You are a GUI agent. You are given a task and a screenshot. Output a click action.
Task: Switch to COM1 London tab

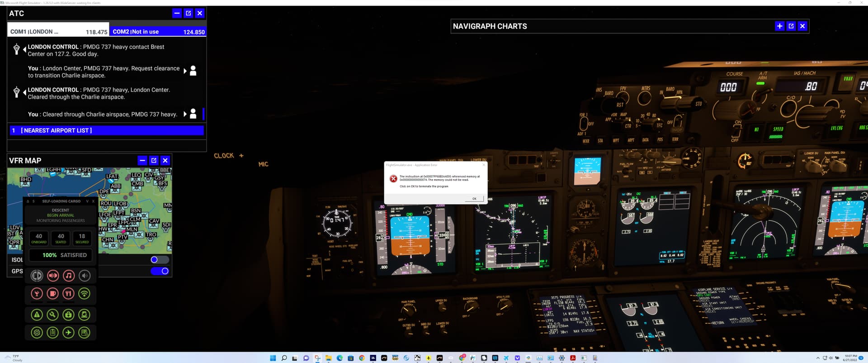pyautogui.click(x=58, y=32)
